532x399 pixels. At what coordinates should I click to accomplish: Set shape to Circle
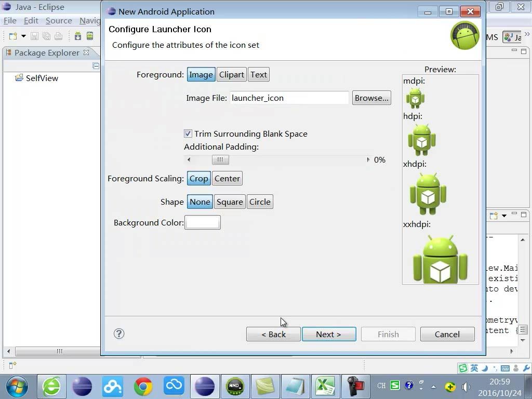(x=260, y=202)
